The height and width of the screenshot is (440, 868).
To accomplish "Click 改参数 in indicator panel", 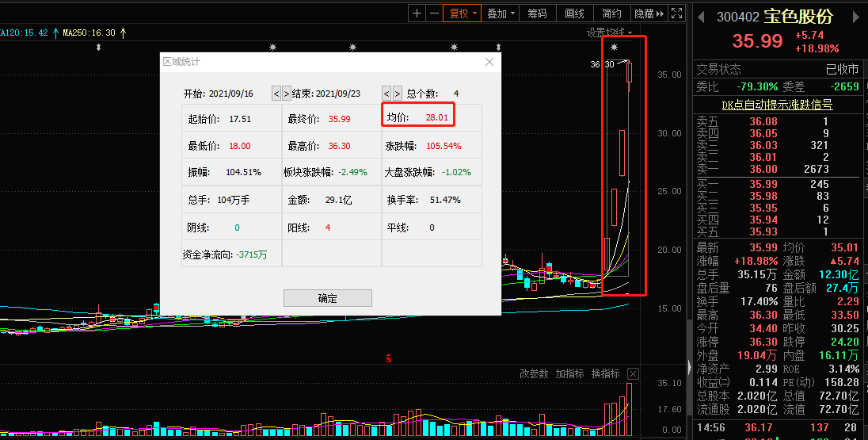I will pyautogui.click(x=534, y=373).
